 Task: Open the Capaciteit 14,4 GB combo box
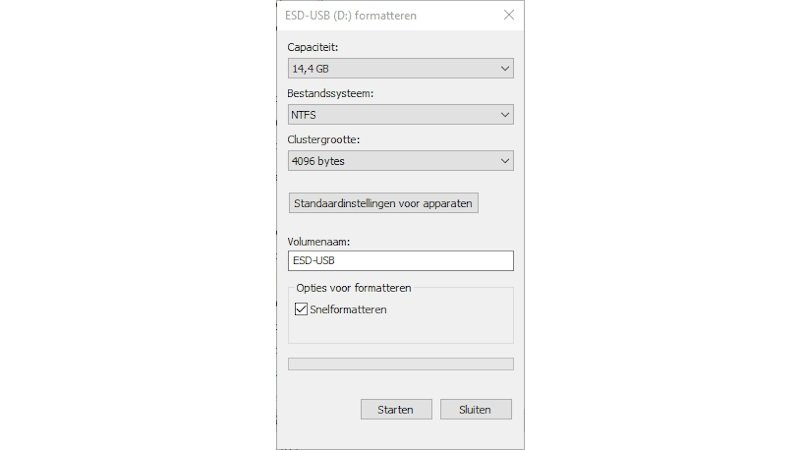click(x=401, y=68)
